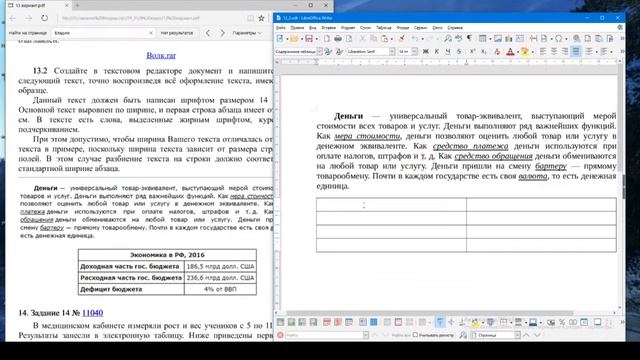Expand insert table dropdown arrow

[490, 39]
